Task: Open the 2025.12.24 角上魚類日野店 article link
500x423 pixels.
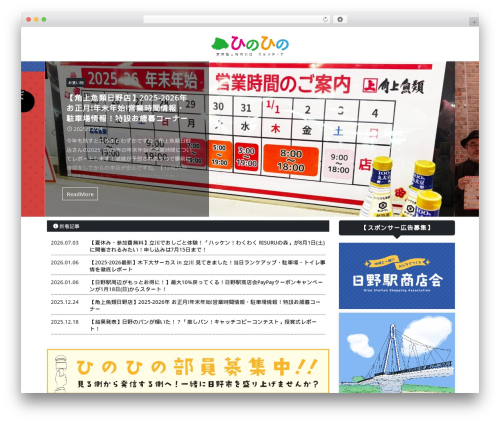Action: (x=205, y=305)
